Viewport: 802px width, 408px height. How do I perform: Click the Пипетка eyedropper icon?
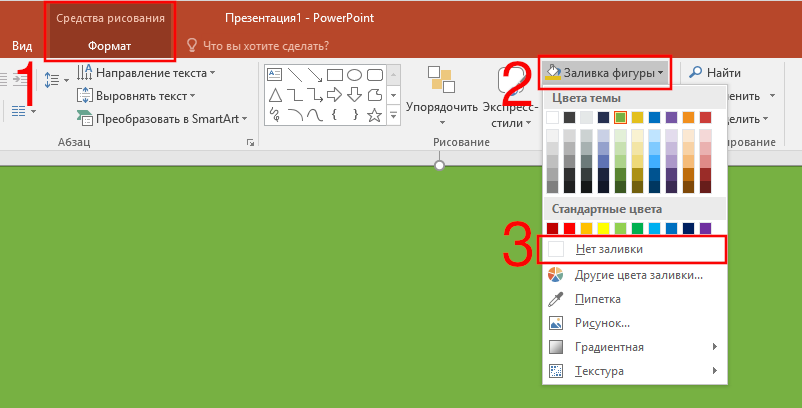click(x=555, y=299)
